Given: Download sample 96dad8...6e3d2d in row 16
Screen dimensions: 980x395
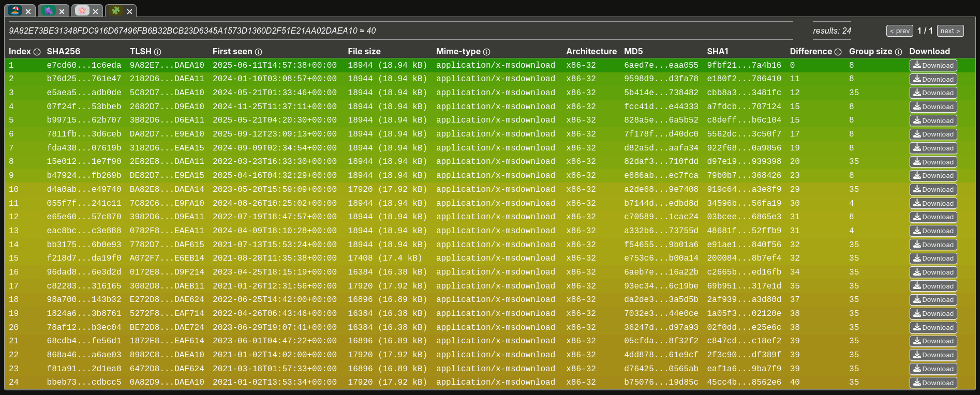Looking at the screenshot, I should point(933,272).
